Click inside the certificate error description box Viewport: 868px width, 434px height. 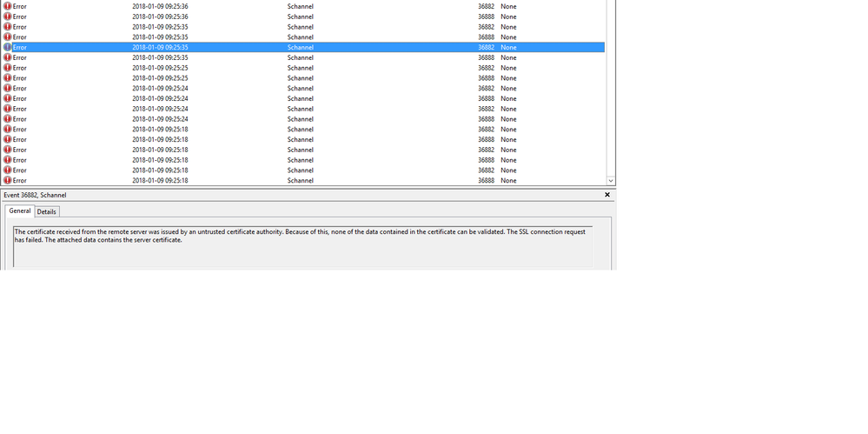click(303, 247)
